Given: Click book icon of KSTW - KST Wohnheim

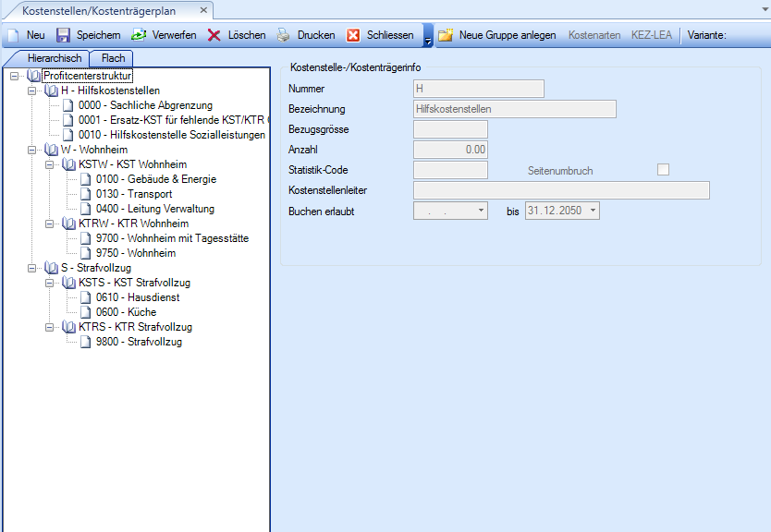Looking at the screenshot, I should [x=68, y=164].
